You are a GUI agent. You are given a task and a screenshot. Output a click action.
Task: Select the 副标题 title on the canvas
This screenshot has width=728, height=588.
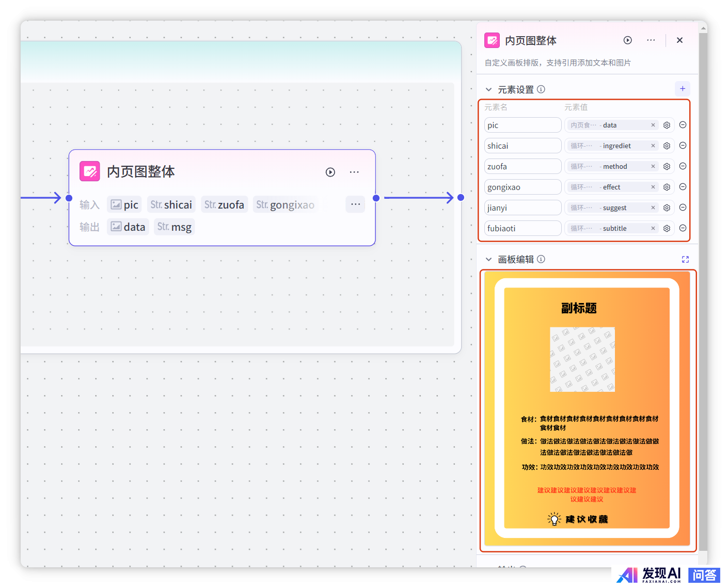coord(579,309)
